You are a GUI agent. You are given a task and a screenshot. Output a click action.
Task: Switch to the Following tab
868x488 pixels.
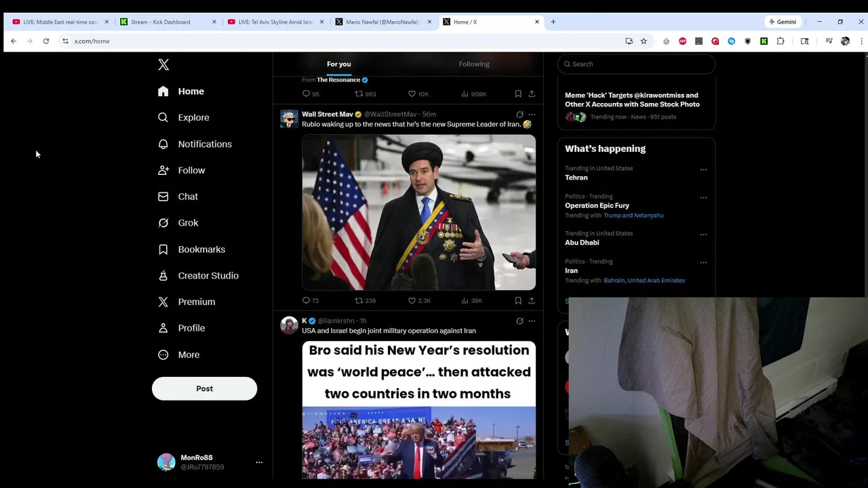(x=474, y=64)
